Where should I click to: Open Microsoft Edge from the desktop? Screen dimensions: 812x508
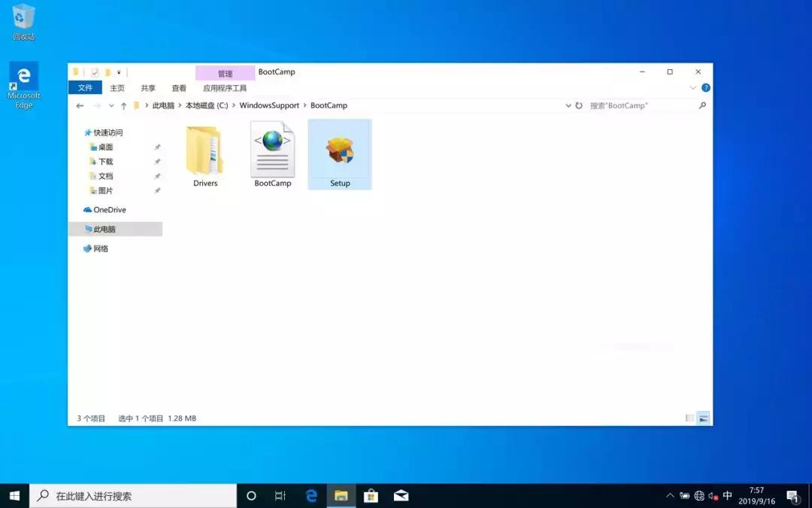(23, 78)
